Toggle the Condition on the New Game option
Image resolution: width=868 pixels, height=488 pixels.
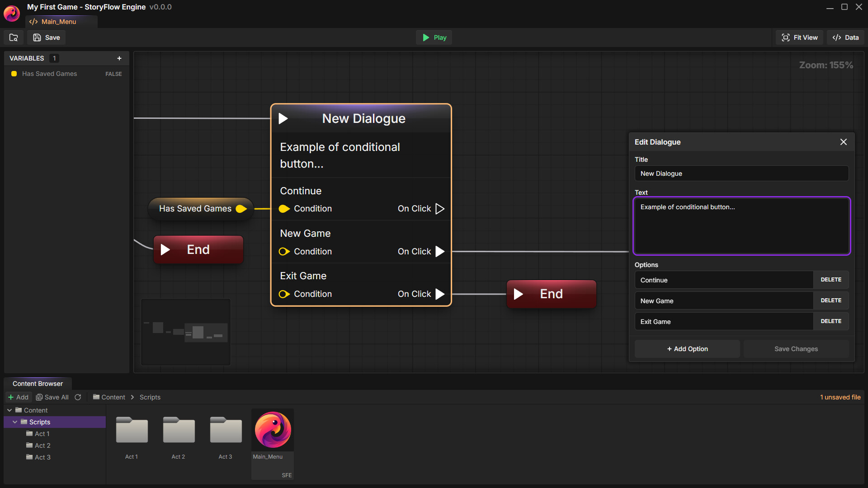284,251
